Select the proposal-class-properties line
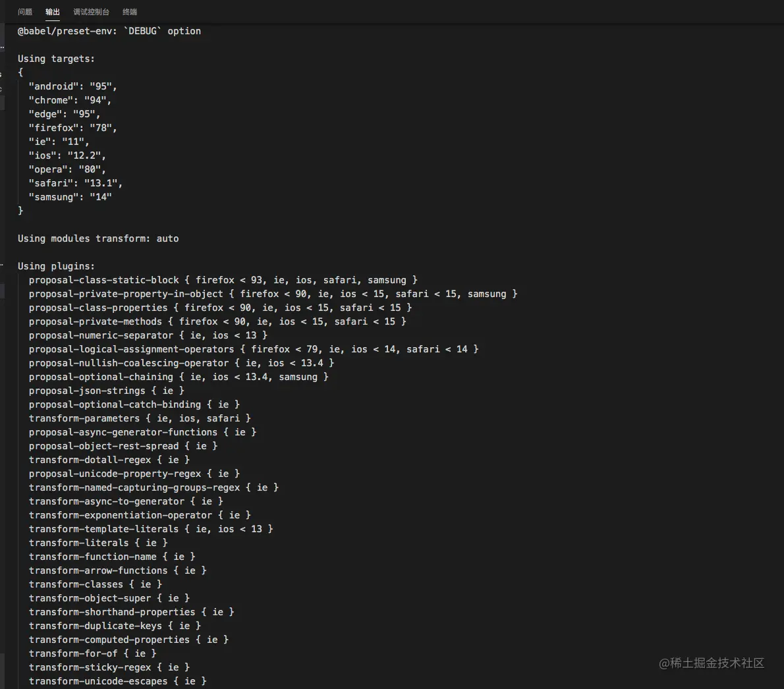This screenshot has width=784, height=689. (x=221, y=308)
